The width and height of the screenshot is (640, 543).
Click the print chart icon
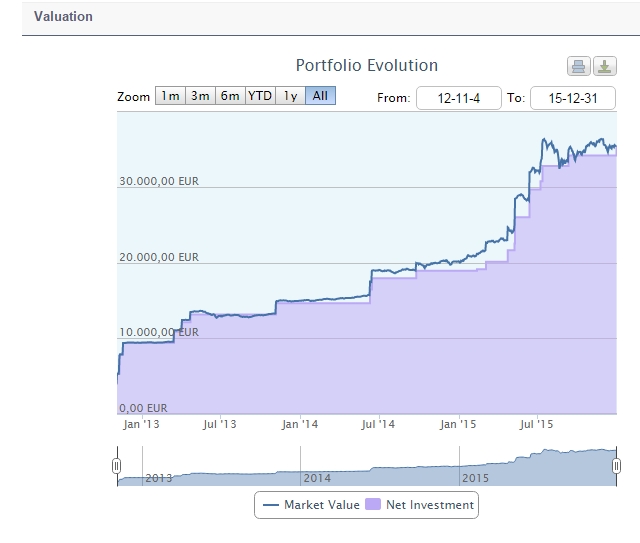[x=578, y=67]
